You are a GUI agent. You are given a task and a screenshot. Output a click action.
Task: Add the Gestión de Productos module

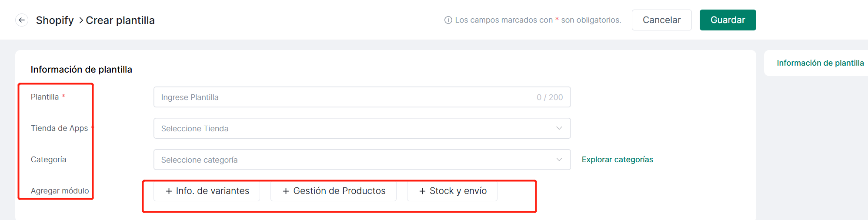point(334,191)
